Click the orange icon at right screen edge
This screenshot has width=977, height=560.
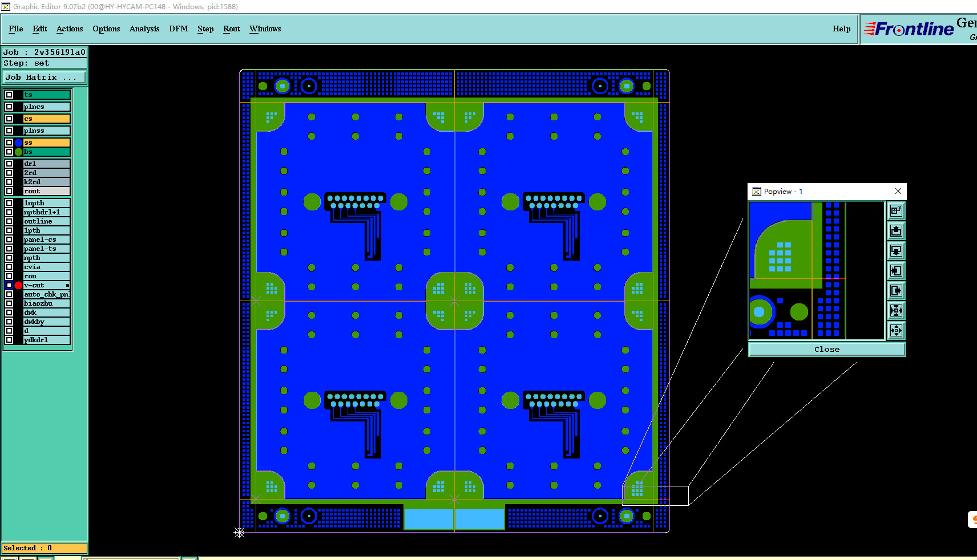coord(973,520)
